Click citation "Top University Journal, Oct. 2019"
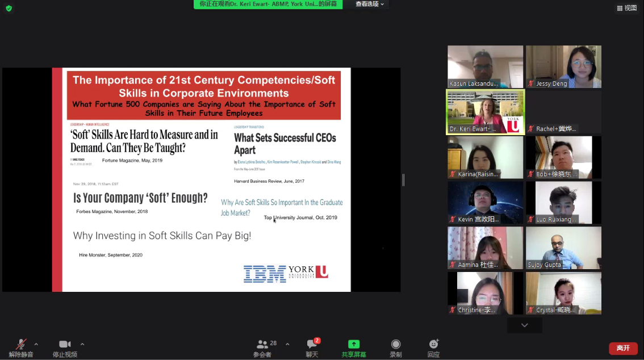The width and height of the screenshot is (644, 360). 300,217
